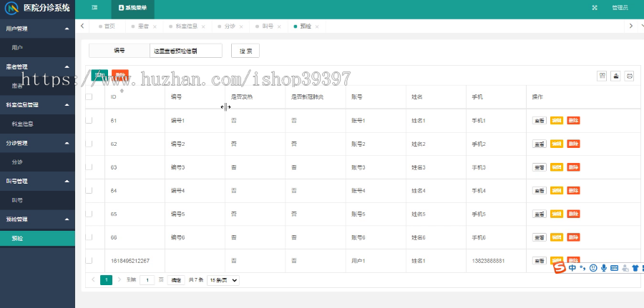Close the 预检 tab
Screen dimensions: 644x308
pyautogui.click(x=317, y=26)
